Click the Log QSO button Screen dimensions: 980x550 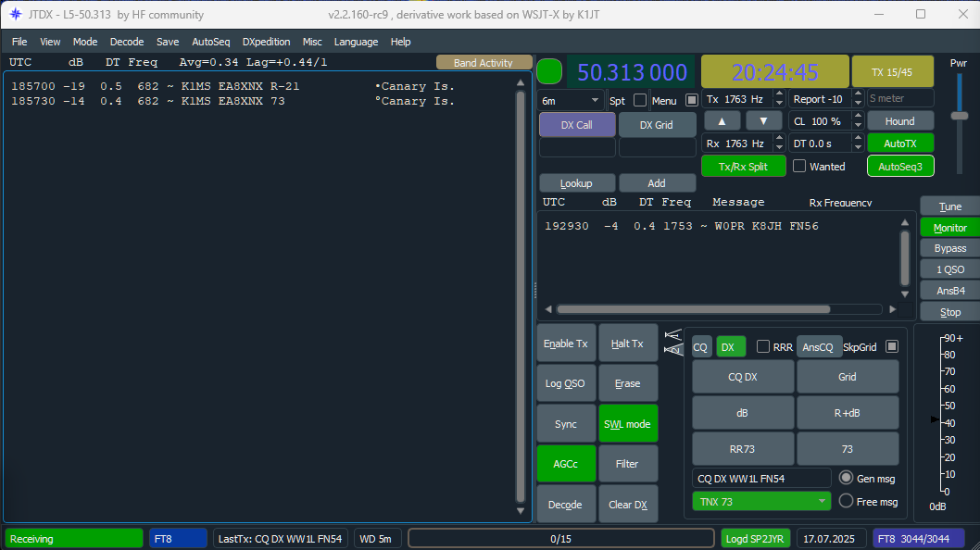pos(566,383)
